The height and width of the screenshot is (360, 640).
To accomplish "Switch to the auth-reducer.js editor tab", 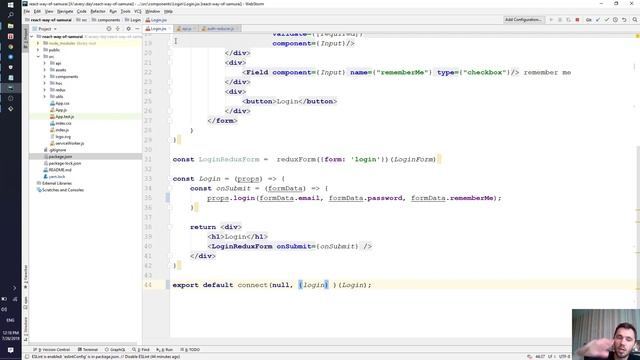I will tap(220, 29).
